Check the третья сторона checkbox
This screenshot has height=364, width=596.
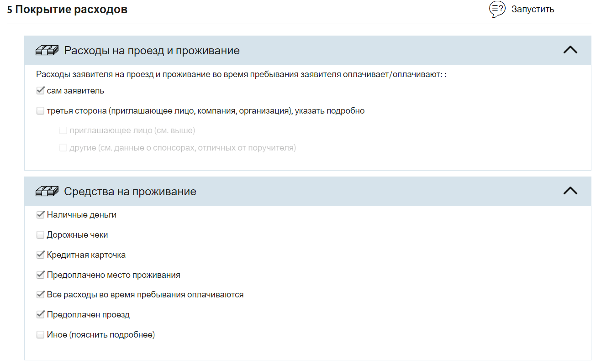[x=40, y=111]
